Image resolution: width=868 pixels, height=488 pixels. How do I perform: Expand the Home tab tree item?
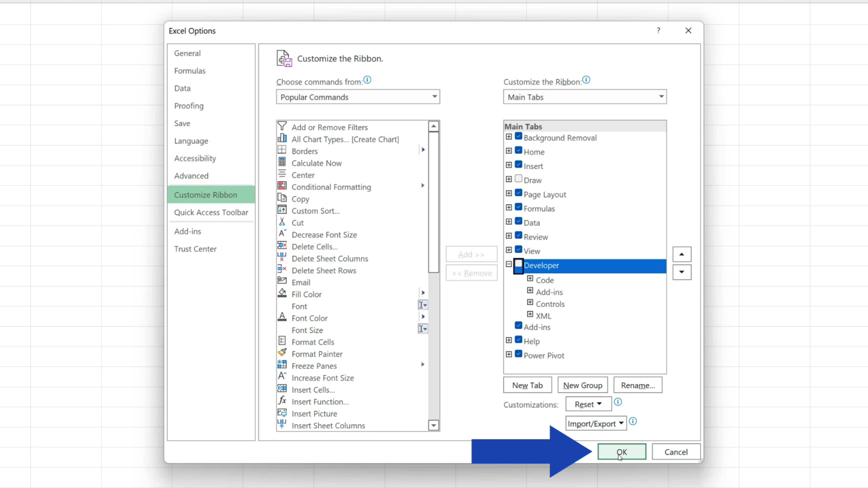[508, 151]
